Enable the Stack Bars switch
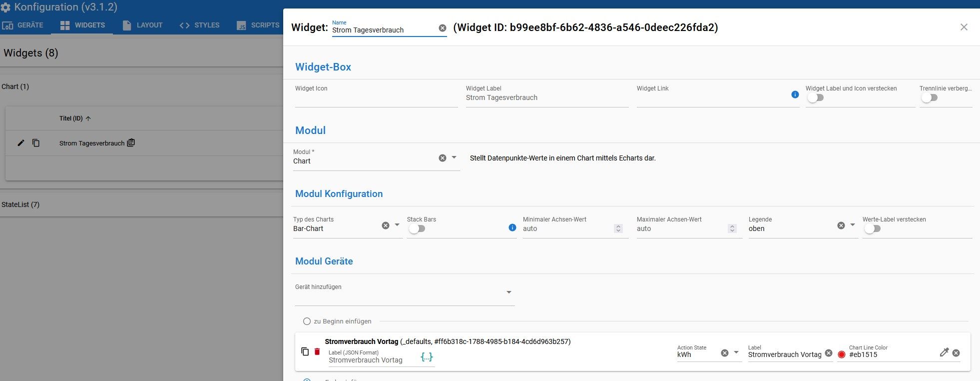The height and width of the screenshot is (381, 980). [417, 228]
